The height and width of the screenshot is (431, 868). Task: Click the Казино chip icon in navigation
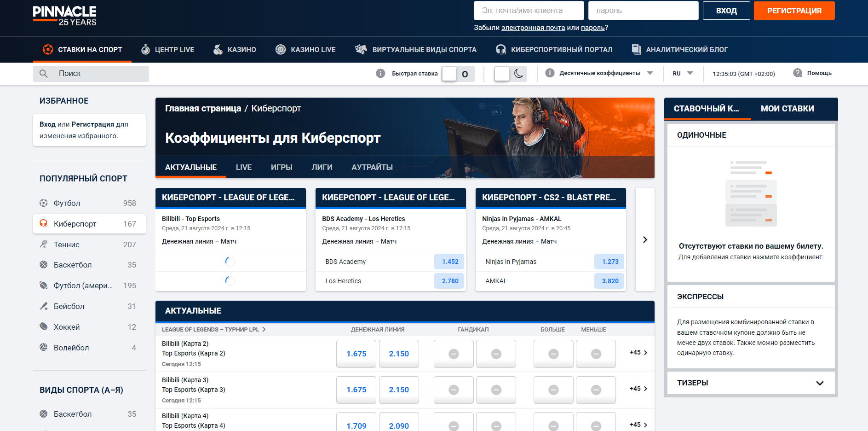tap(218, 50)
